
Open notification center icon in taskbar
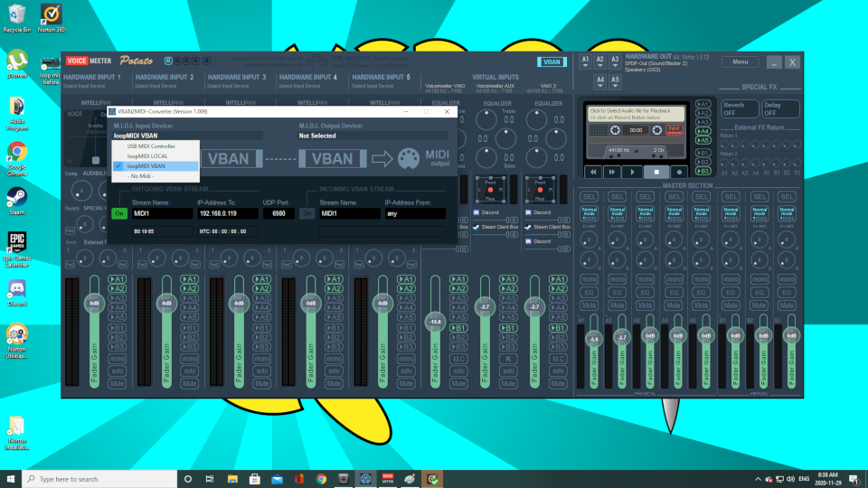click(854, 479)
